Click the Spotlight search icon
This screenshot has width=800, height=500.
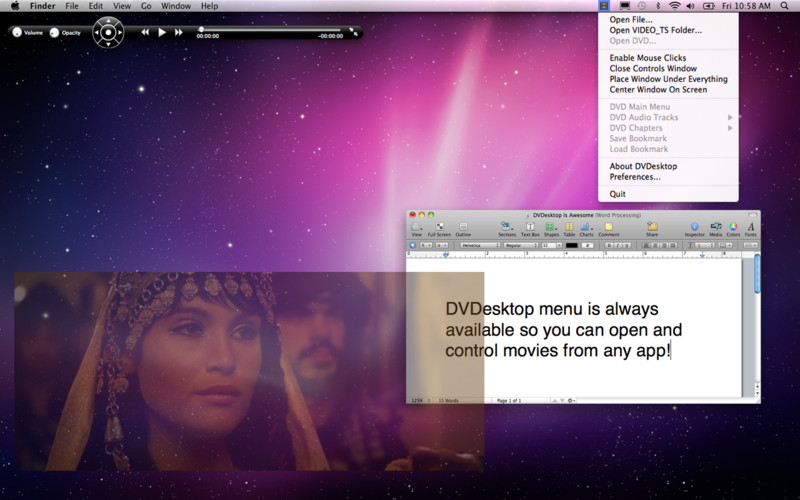tap(784, 6)
